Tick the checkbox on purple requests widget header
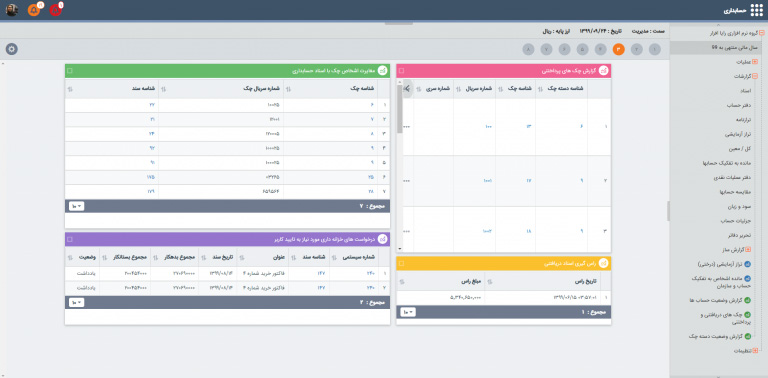 [x=70, y=239]
